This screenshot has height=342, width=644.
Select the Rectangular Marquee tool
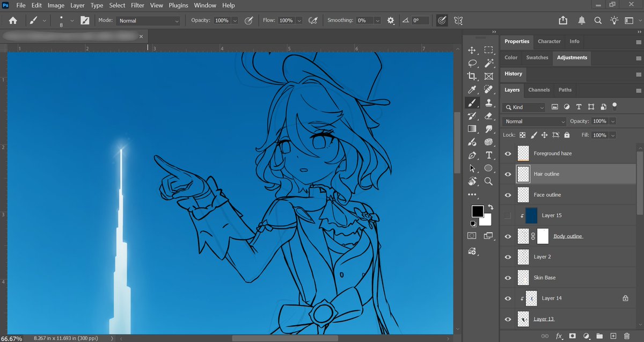[488, 50]
